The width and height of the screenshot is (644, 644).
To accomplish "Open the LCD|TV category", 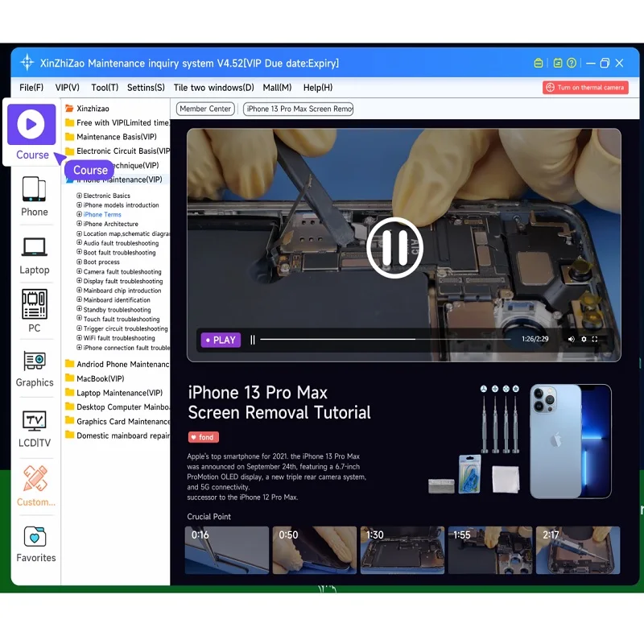I will (x=35, y=421).
